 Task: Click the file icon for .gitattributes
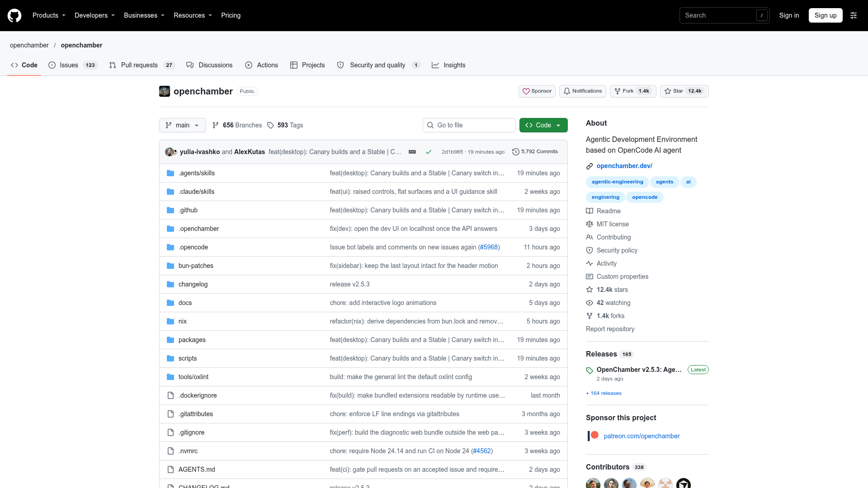pos(170,414)
